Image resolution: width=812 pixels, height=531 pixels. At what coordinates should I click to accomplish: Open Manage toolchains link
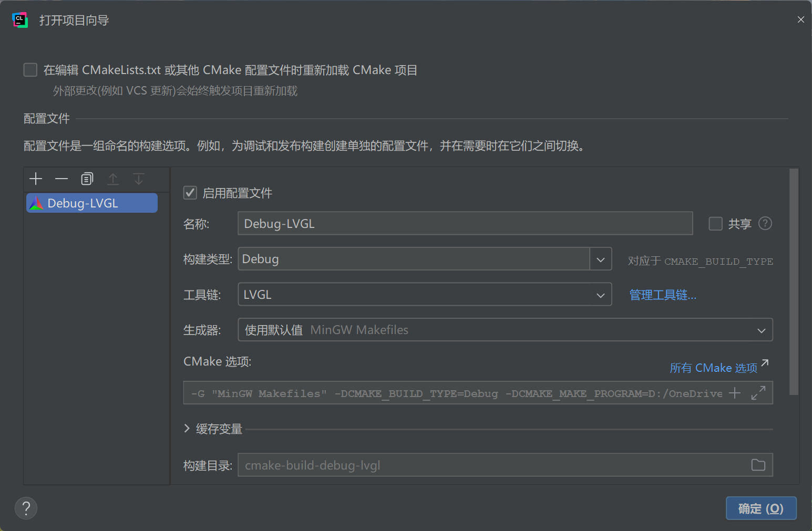pyautogui.click(x=663, y=295)
